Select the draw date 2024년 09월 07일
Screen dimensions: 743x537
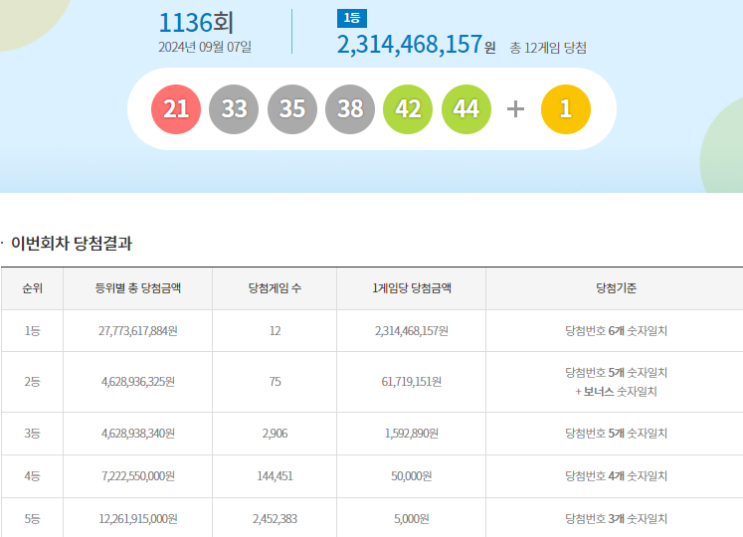coord(205,47)
